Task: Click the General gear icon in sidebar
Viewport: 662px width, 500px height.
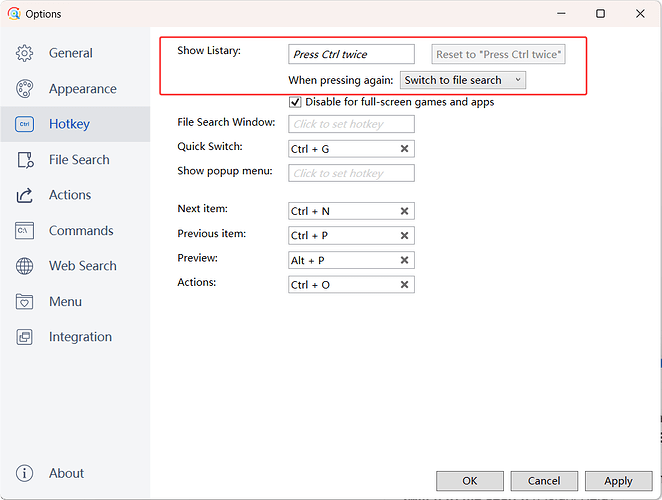Action: pos(26,53)
